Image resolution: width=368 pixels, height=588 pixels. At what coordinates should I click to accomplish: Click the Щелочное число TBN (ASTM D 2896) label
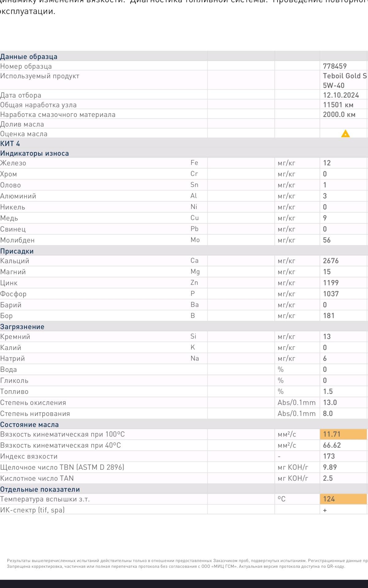click(x=62, y=467)
